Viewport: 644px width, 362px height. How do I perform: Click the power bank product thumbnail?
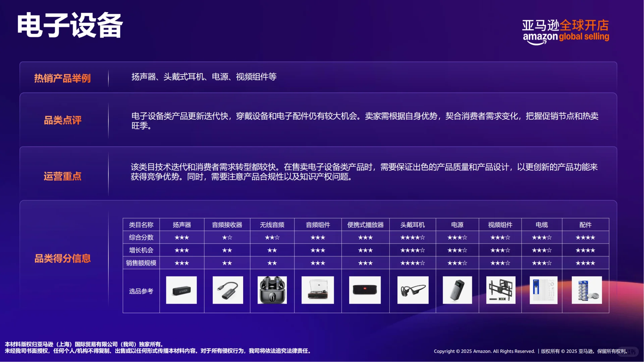[457, 290]
